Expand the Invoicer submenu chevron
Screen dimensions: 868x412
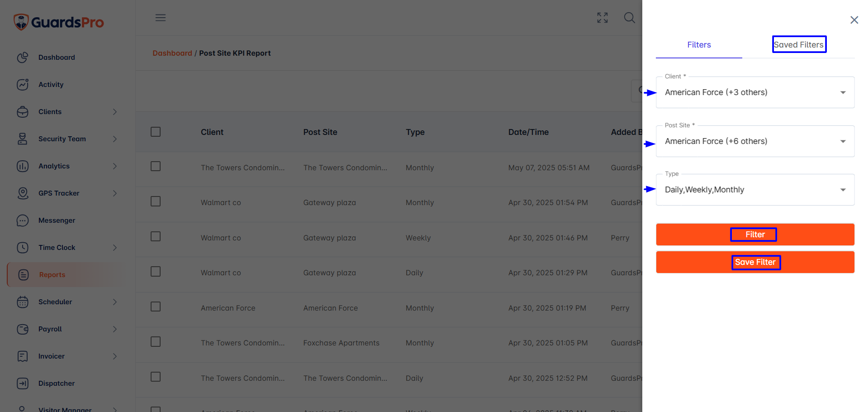tap(115, 356)
